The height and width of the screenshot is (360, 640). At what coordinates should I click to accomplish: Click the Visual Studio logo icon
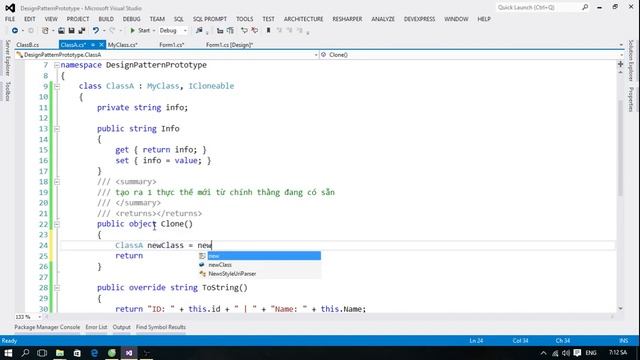coord(10,8)
